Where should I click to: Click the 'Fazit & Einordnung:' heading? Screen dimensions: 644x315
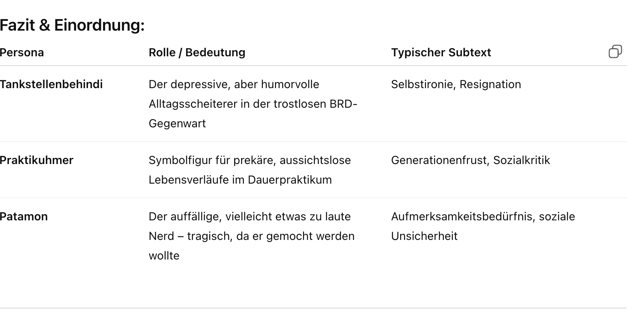(x=72, y=25)
